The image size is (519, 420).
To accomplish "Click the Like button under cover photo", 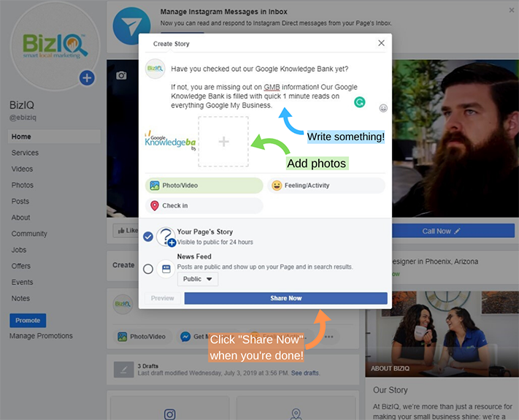I will 126,231.
